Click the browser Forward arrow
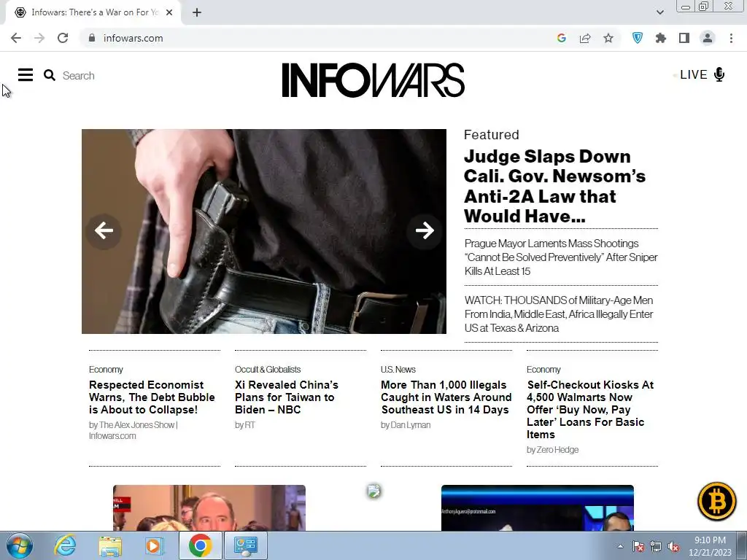The image size is (747, 560). [x=39, y=38]
